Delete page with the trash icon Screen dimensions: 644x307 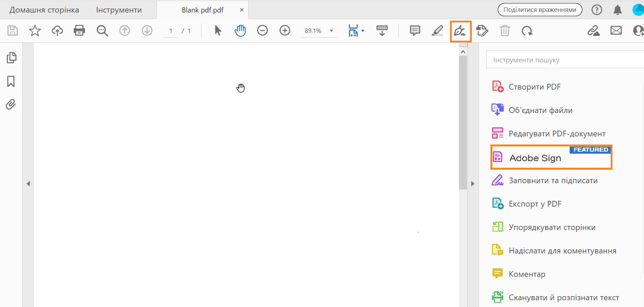(505, 31)
